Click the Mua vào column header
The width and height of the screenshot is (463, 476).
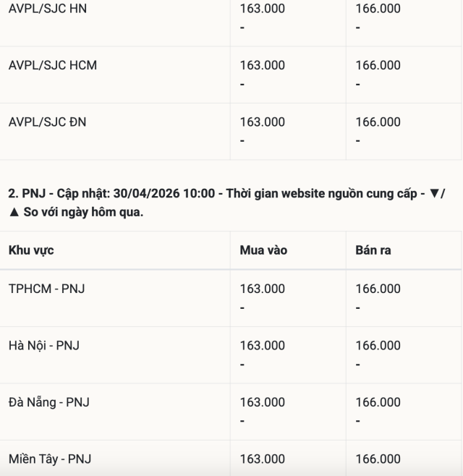263,250
